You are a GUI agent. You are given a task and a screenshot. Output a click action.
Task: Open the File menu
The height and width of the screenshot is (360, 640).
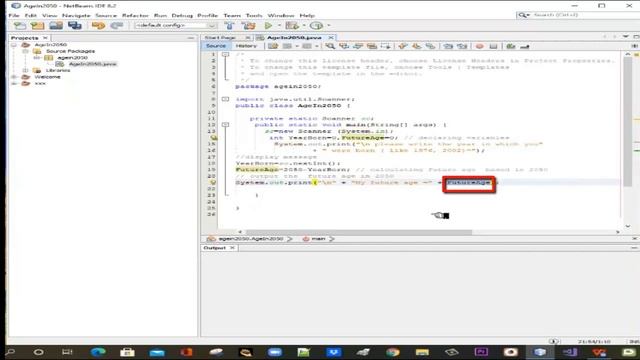tap(14, 15)
